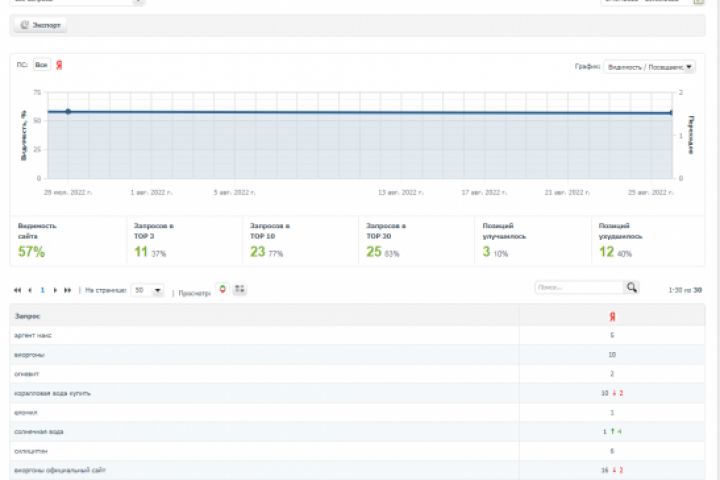The height and width of the screenshot is (480, 720).
Task: Sort the table by the Запрос column header
Action: tap(28, 316)
